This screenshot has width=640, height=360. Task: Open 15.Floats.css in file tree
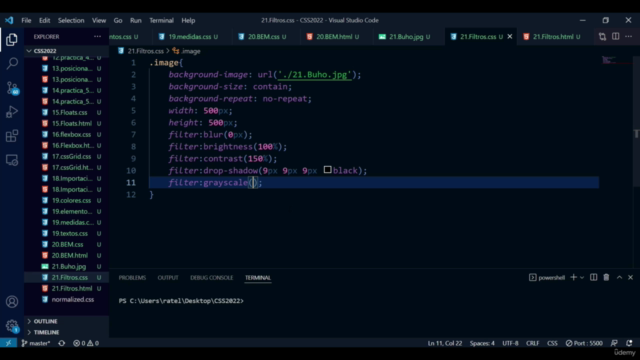67,112
